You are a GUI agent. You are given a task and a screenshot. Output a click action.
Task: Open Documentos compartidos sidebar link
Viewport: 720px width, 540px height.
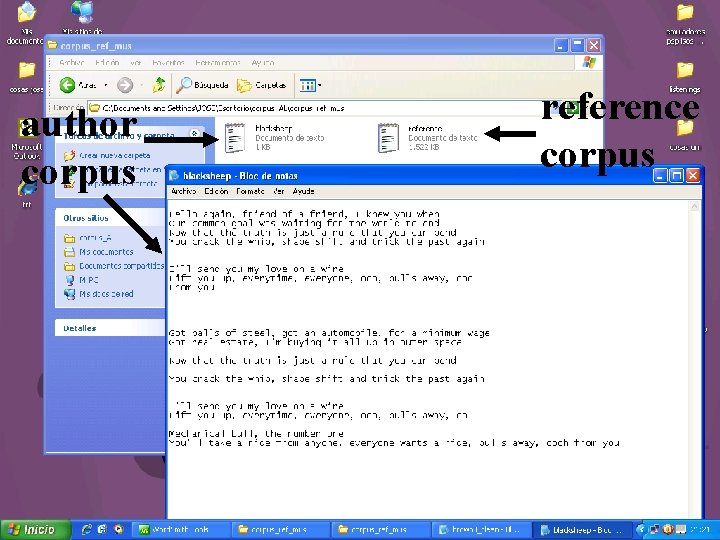click(x=115, y=266)
